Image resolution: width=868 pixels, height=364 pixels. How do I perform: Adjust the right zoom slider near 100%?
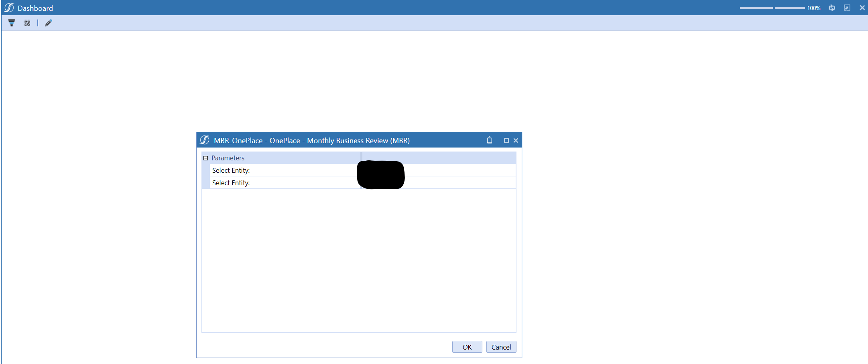[x=790, y=8]
